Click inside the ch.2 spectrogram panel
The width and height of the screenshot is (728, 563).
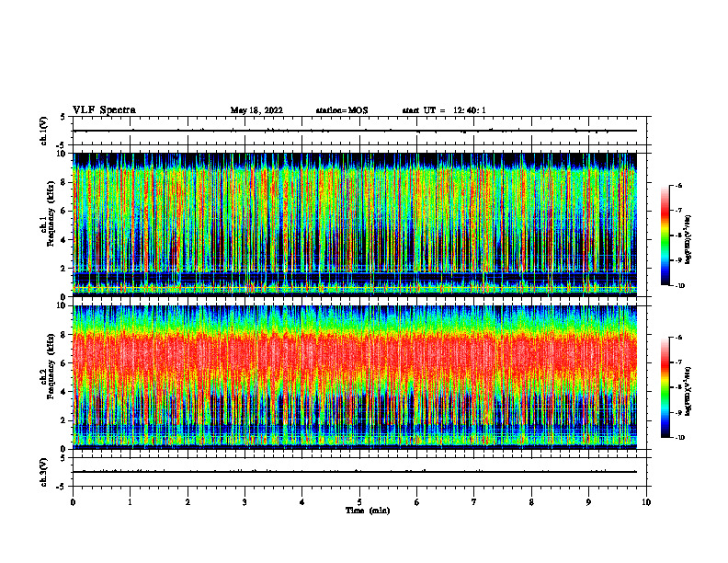355,377
